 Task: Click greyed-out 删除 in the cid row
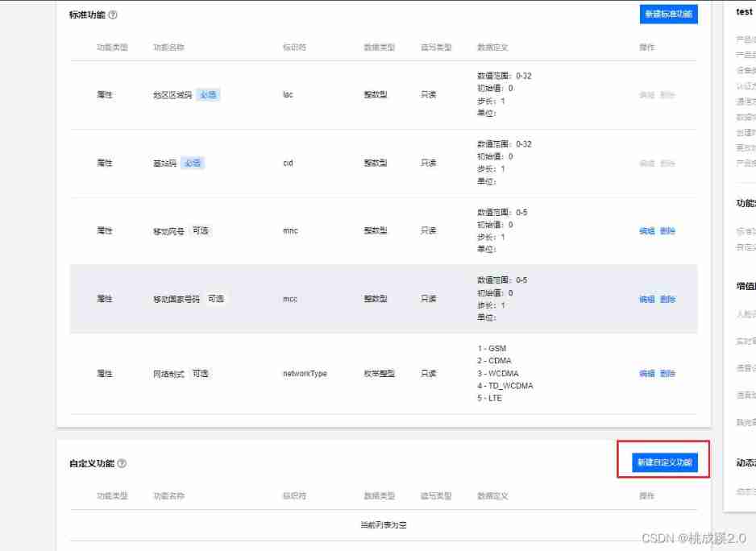tap(667, 163)
